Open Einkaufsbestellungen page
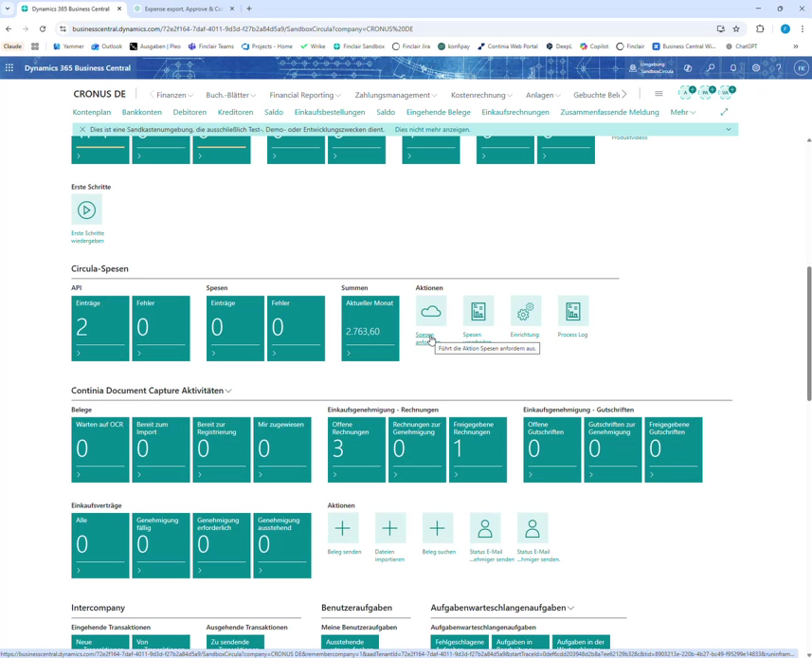Viewport: 812px width, 658px height. click(330, 113)
